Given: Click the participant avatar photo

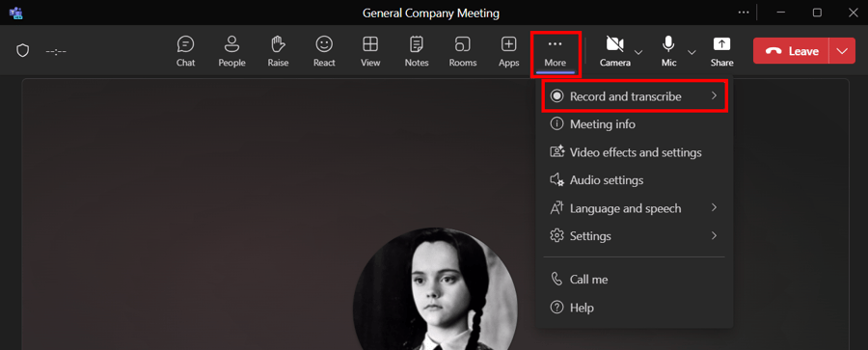Looking at the screenshot, I should (435, 288).
